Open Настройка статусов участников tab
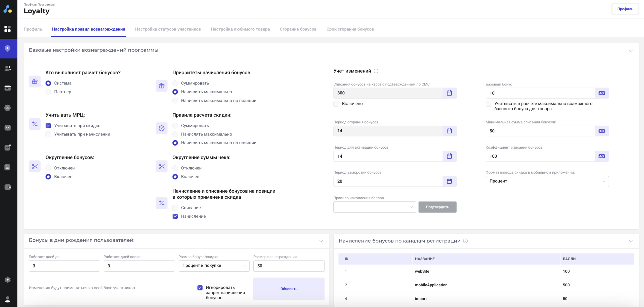Image resolution: width=644 pixels, height=307 pixels. click(x=168, y=29)
